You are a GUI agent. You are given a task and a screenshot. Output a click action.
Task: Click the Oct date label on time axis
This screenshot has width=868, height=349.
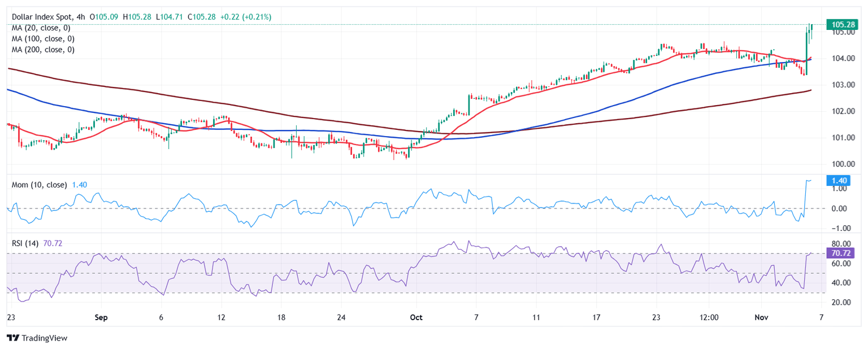[x=417, y=318]
